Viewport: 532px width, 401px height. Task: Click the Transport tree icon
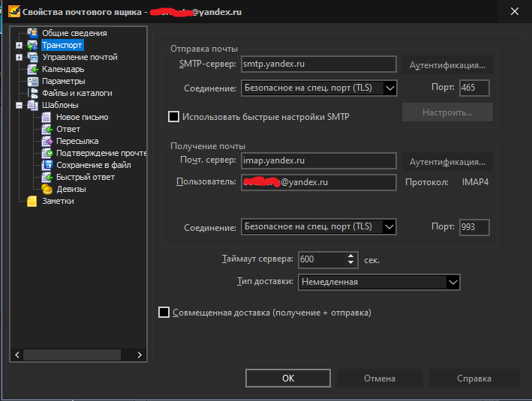pos(32,45)
